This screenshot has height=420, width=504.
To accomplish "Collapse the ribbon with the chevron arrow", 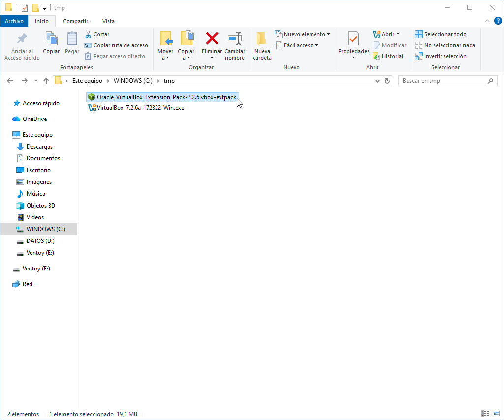I will pyautogui.click(x=487, y=21).
